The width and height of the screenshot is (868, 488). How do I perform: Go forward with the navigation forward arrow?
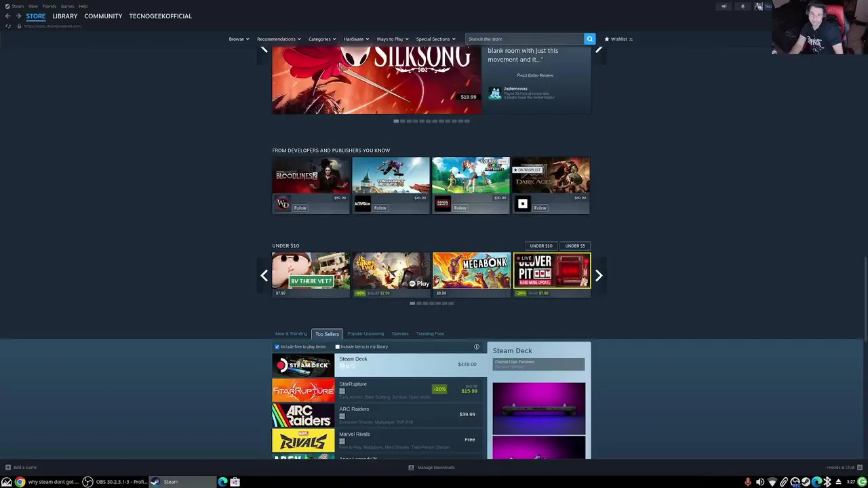18,16
